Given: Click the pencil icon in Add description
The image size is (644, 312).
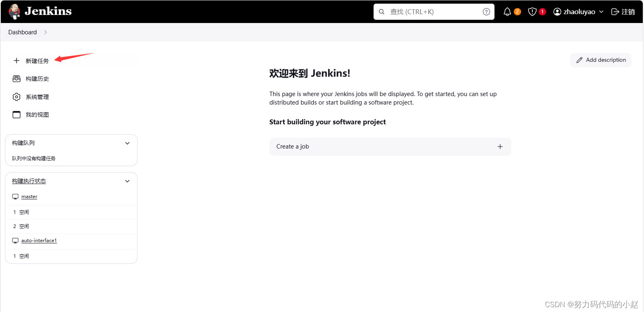Looking at the screenshot, I should (x=580, y=60).
